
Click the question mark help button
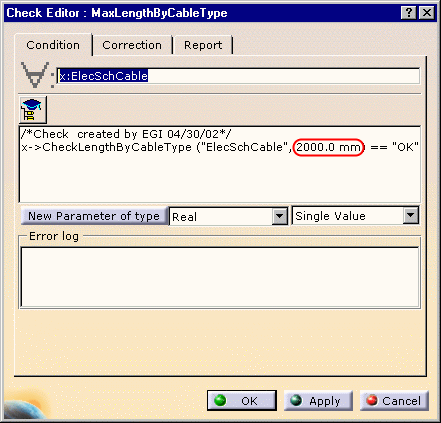click(x=408, y=13)
